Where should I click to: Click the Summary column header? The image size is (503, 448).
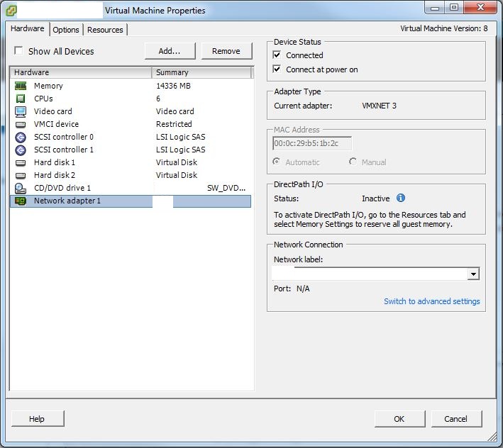coord(202,72)
